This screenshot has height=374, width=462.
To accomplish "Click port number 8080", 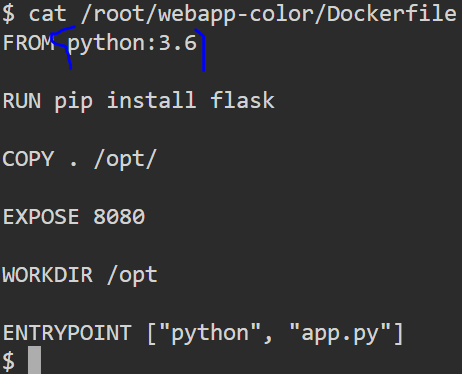I will coord(119,217).
